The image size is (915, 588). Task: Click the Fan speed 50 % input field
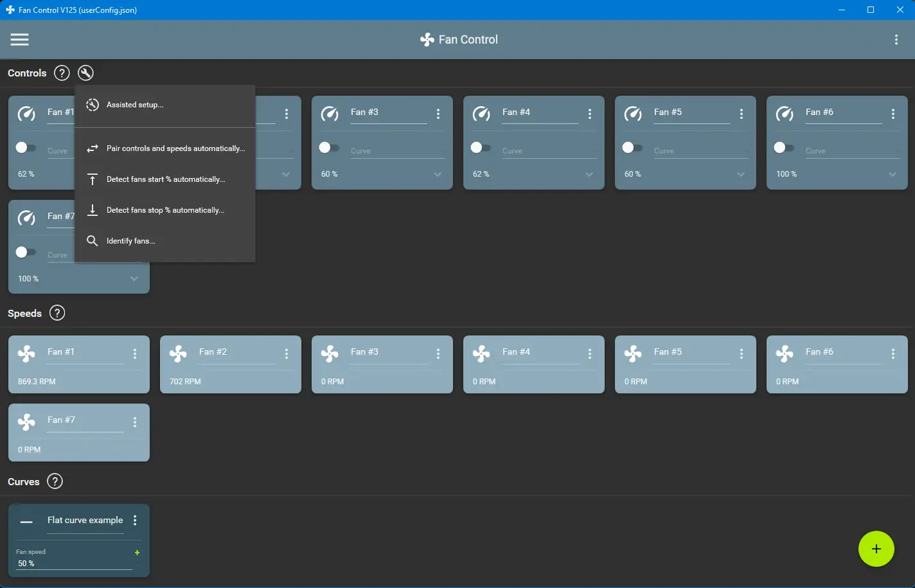[x=74, y=564]
